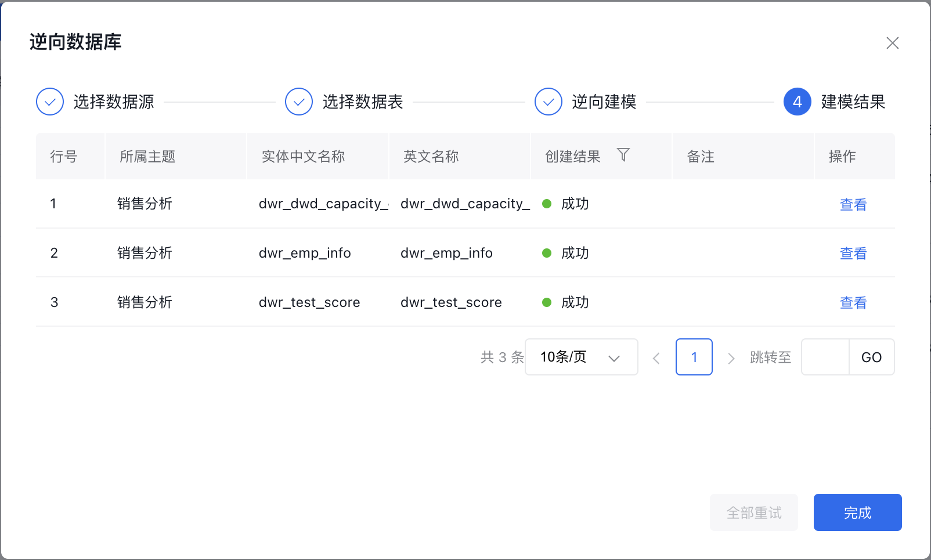Close the 逆向数据库 dialog

click(892, 43)
